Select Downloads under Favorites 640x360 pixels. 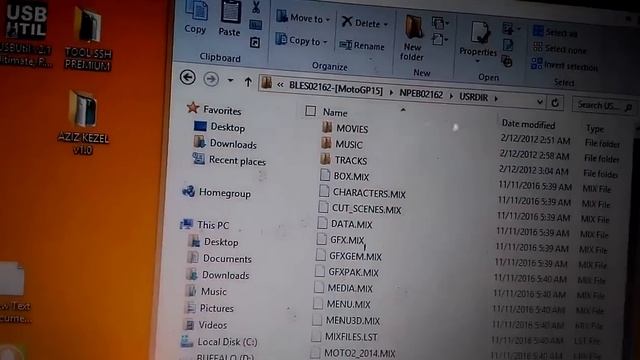(233, 144)
